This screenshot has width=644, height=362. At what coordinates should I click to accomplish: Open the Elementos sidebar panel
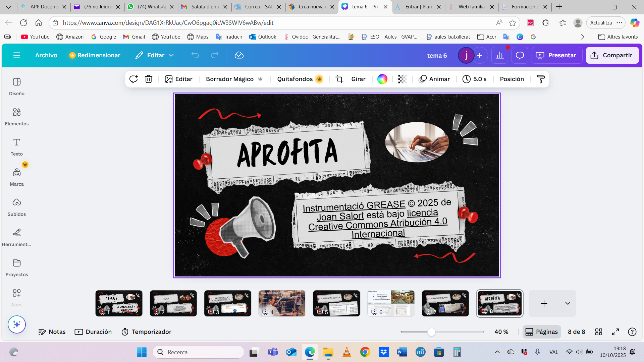pos(17,116)
